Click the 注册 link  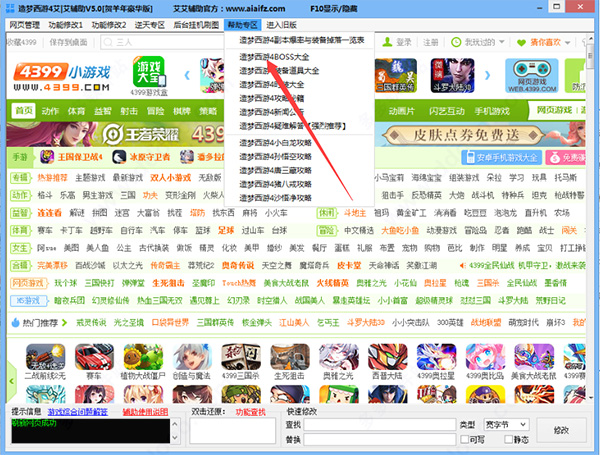tap(430, 42)
